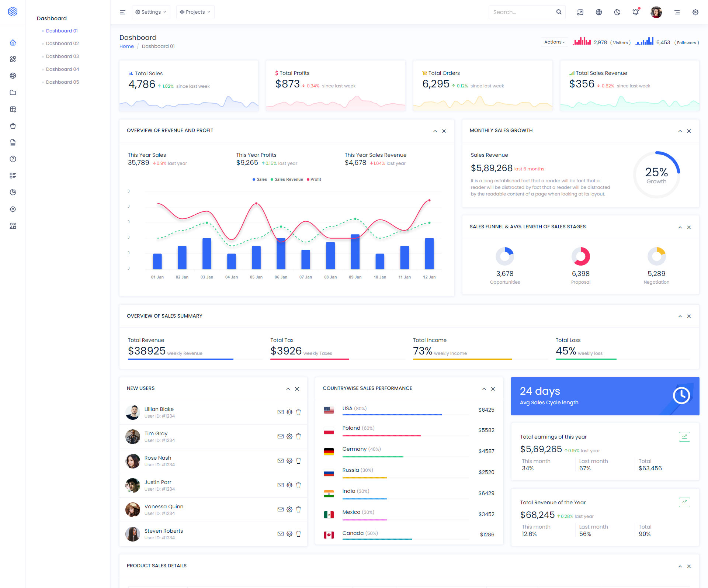Click the trash icon for Lillian Blake
Viewport: 708px width, 588px height.
[298, 412]
